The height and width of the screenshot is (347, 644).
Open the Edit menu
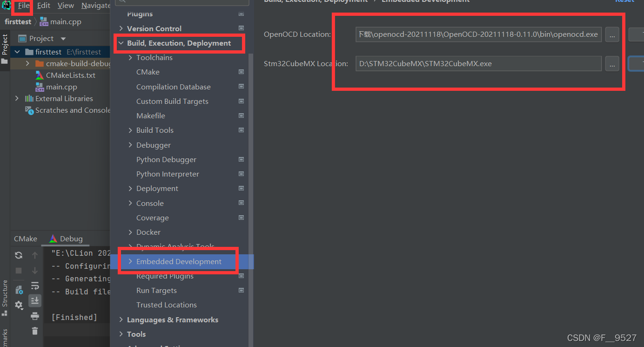44,6
